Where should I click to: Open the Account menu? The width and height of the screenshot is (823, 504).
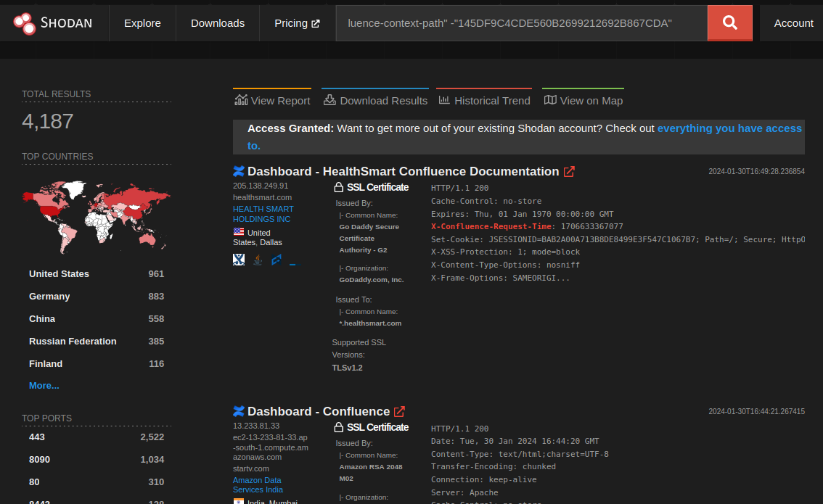(x=793, y=22)
